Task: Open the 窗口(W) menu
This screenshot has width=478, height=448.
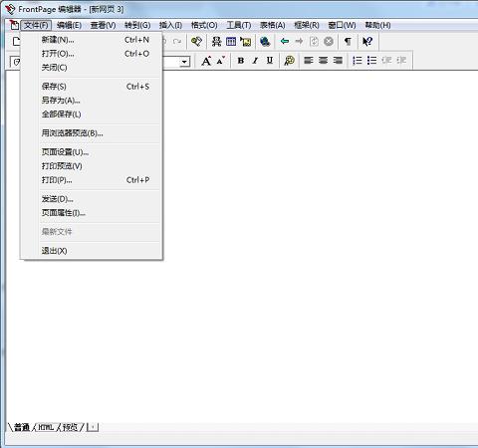Action: point(342,25)
